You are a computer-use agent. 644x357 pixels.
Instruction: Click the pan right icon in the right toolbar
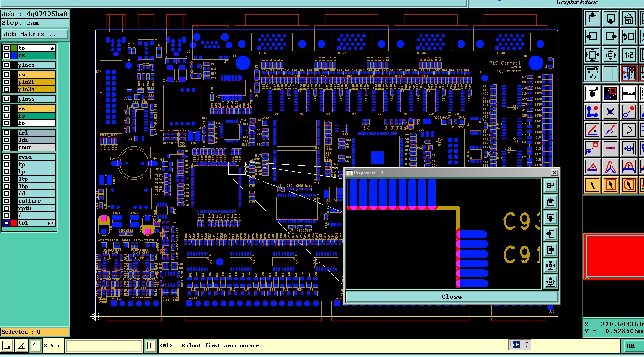(x=611, y=37)
